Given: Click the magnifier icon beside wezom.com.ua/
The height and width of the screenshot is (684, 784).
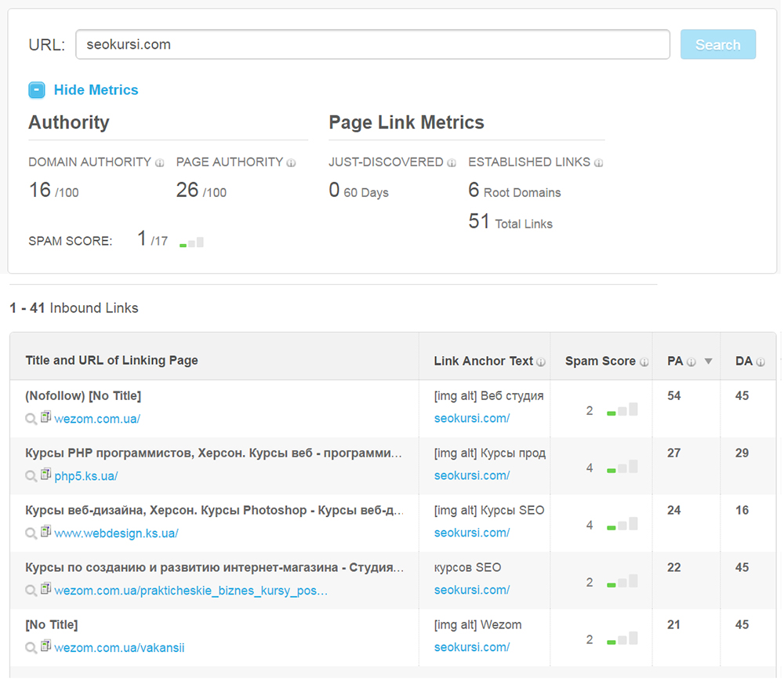Looking at the screenshot, I should (31, 419).
